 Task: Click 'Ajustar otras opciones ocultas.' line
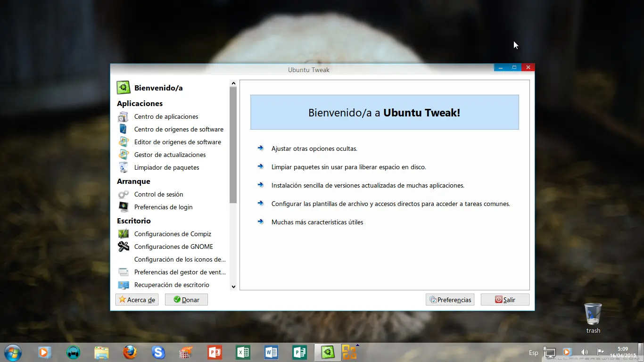click(x=314, y=148)
